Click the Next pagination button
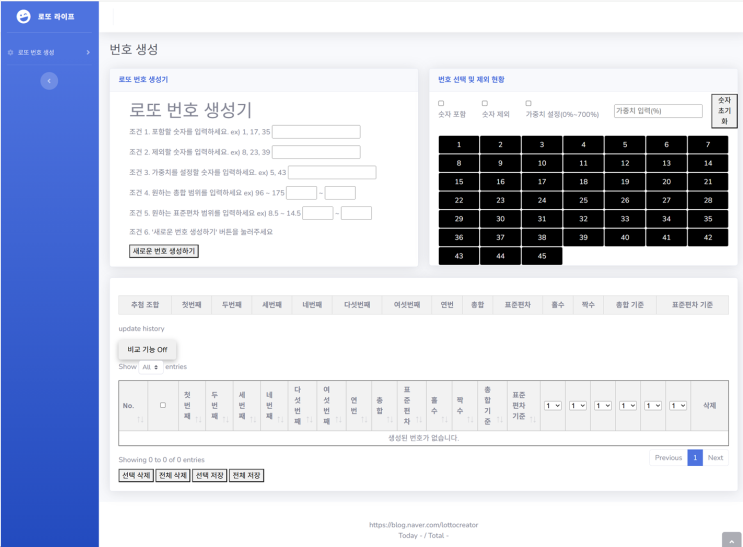This screenshot has height=547, width=743. point(716,458)
